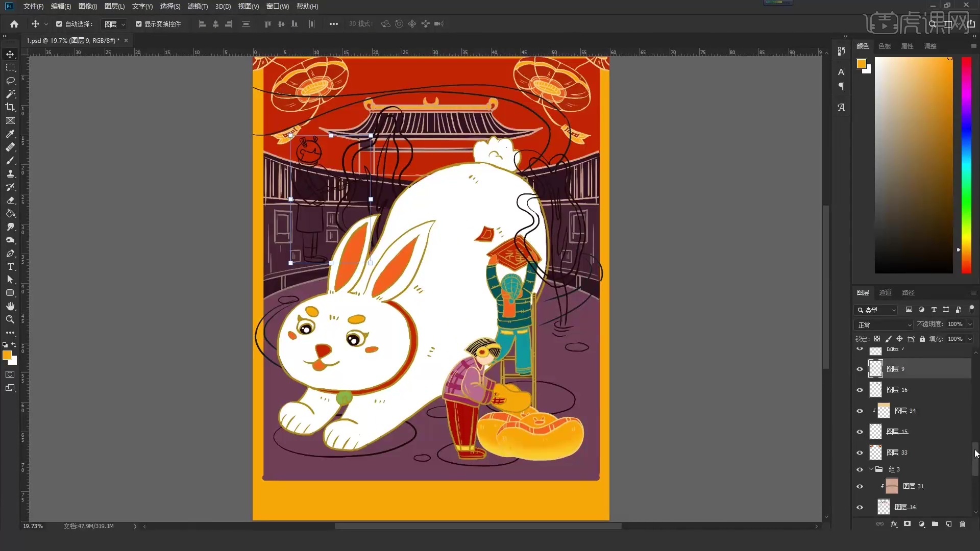Open the blend mode 正常 dropdown
This screenshot has height=551, width=980.
[x=884, y=325]
